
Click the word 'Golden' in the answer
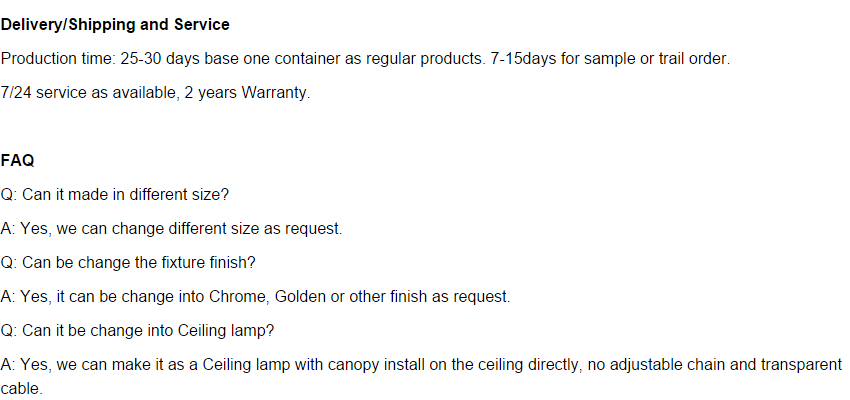(x=304, y=297)
